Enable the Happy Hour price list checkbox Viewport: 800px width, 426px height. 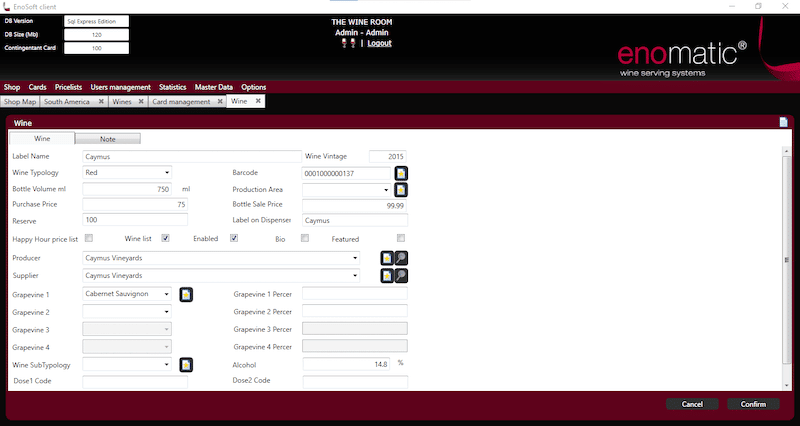(89, 238)
